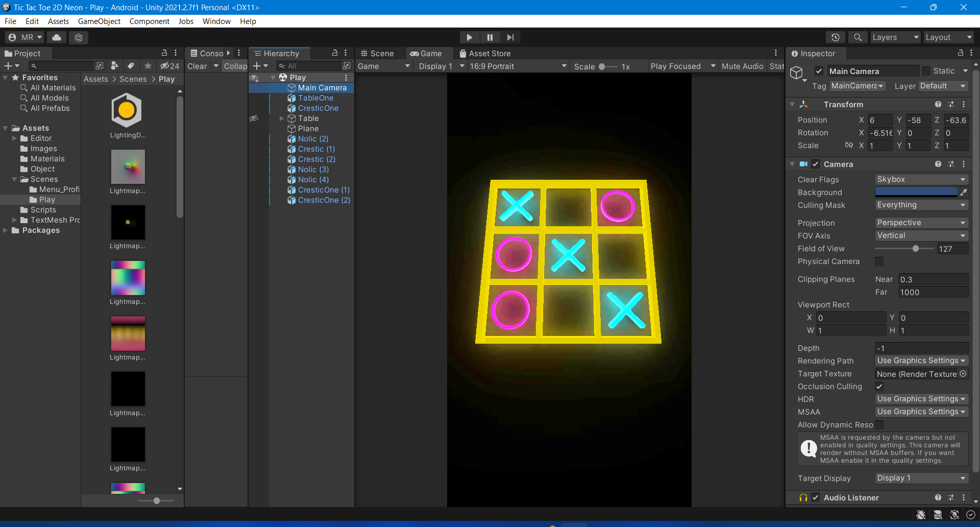
Task: Click the Step frame button
Action: 510,37
